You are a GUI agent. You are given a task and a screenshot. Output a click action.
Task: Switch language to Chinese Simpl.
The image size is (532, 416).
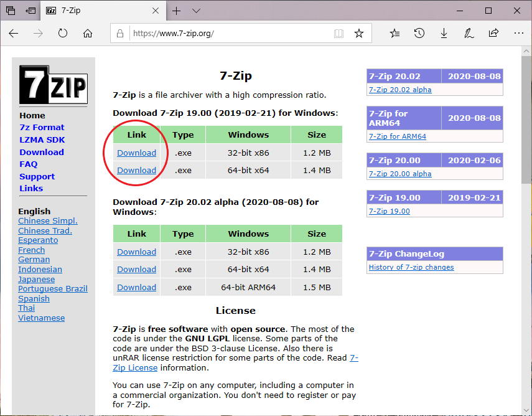48,220
